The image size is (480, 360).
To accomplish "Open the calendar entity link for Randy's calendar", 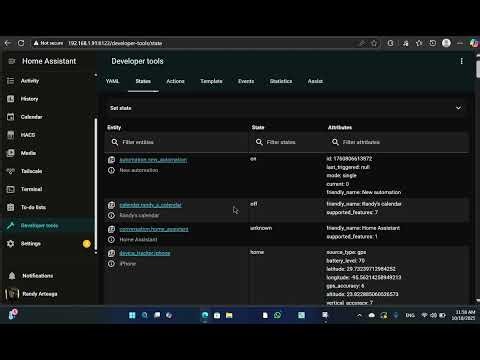I will (150, 205).
